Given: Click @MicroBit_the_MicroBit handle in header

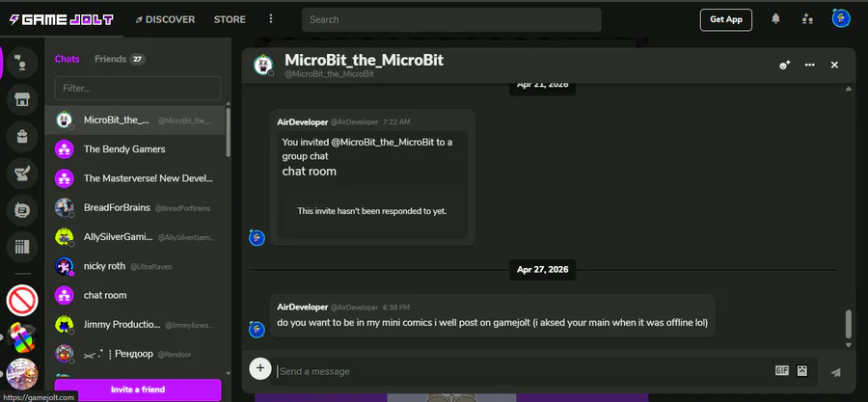Looking at the screenshot, I should pyautogui.click(x=330, y=74).
